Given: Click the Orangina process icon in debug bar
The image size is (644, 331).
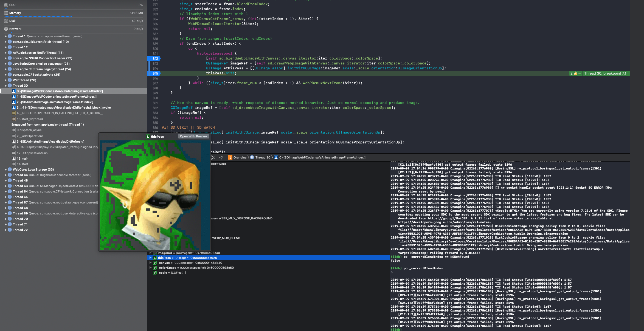Looking at the screenshot, I should (230, 157).
